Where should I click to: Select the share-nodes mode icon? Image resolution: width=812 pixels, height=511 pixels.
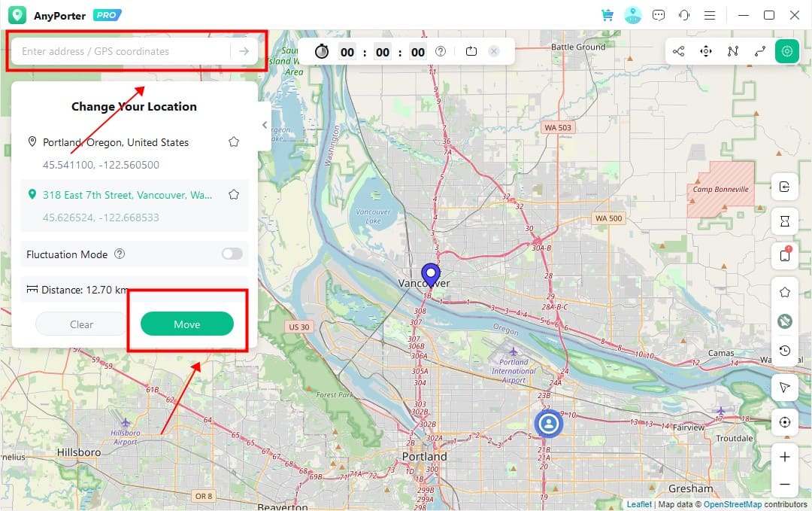(x=678, y=51)
